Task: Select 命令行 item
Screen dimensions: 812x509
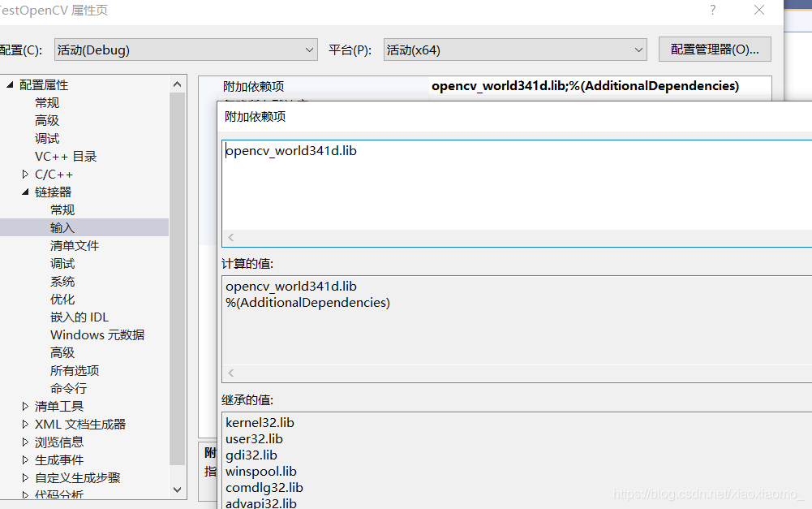Action: (x=69, y=388)
